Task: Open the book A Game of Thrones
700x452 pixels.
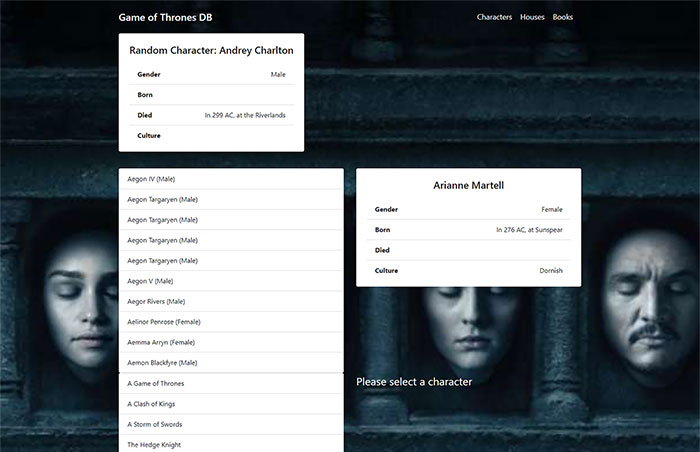Action: (x=231, y=383)
